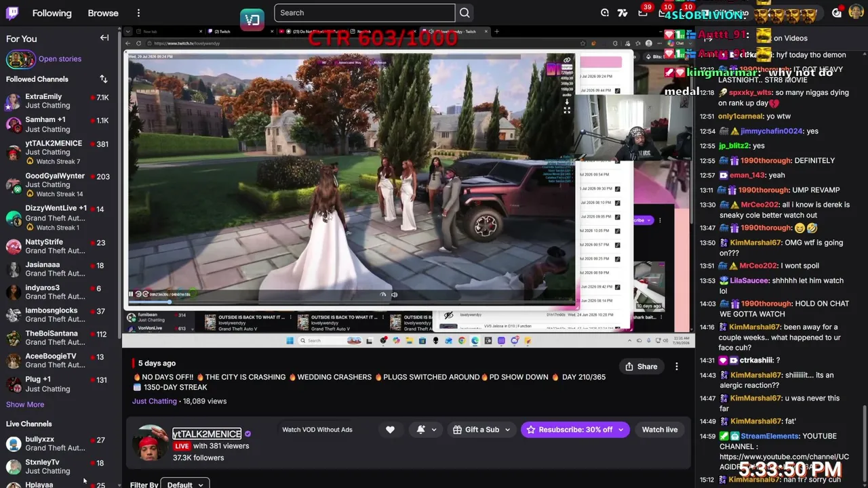Image resolution: width=868 pixels, height=488 pixels.
Task: Open video more options next to Share
Action: [676, 367]
